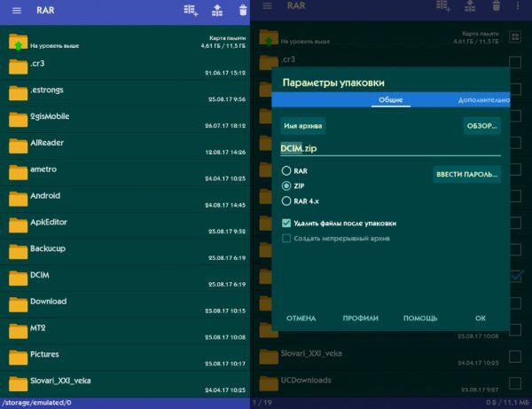Open the ApkEditor folder icon
The width and height of the screenshot is (532, 409).
click(18, 225)
